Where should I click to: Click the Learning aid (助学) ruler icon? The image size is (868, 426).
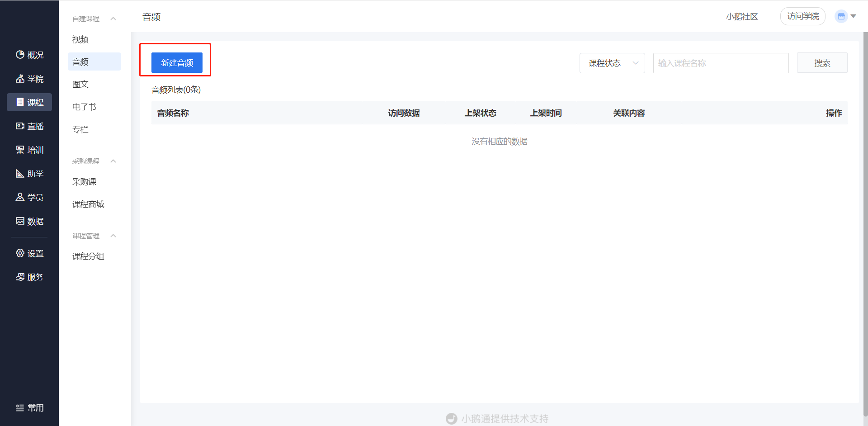pos(20,174)
